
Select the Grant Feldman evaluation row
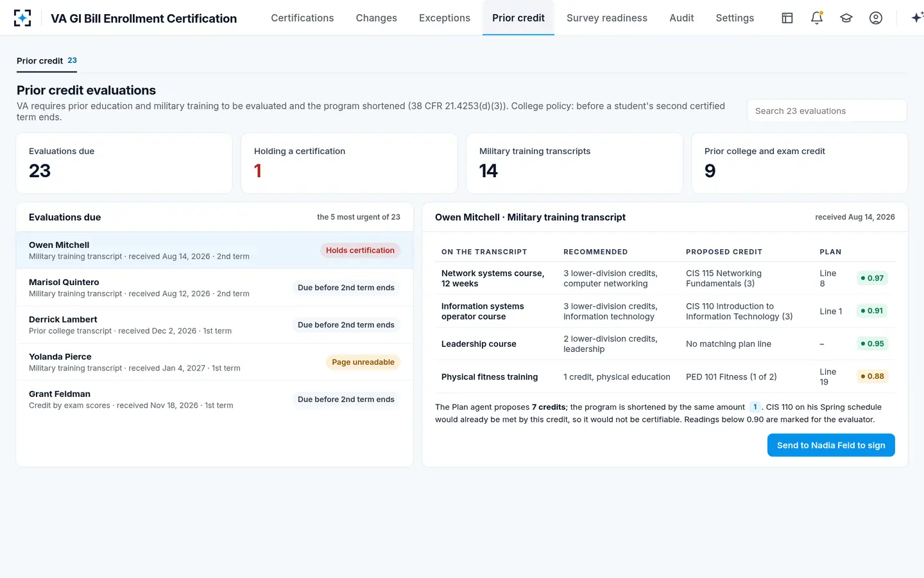click(214, 399)
